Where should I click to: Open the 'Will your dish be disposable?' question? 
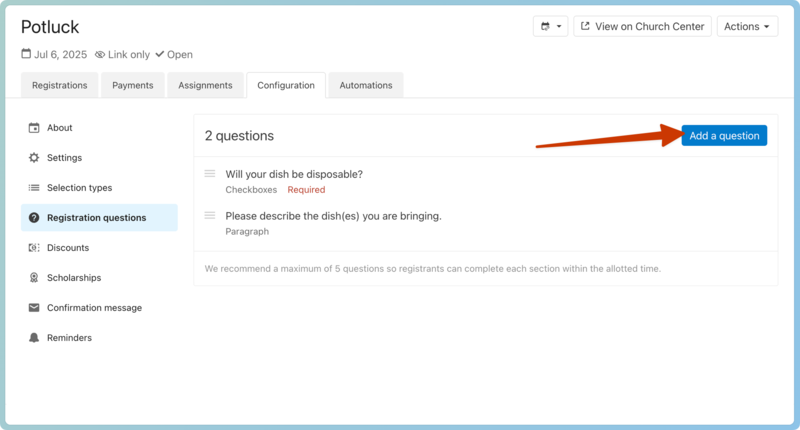point(294,174)
